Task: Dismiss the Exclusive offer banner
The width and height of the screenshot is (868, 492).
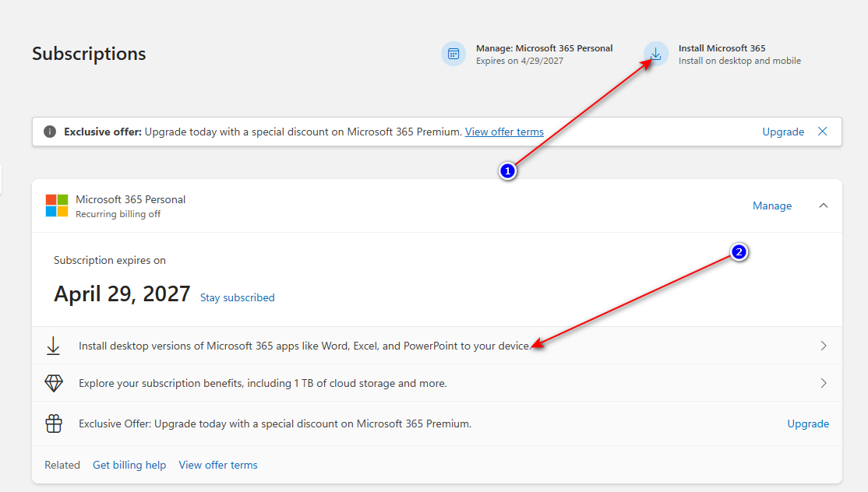Action: (x=823, y=131)
